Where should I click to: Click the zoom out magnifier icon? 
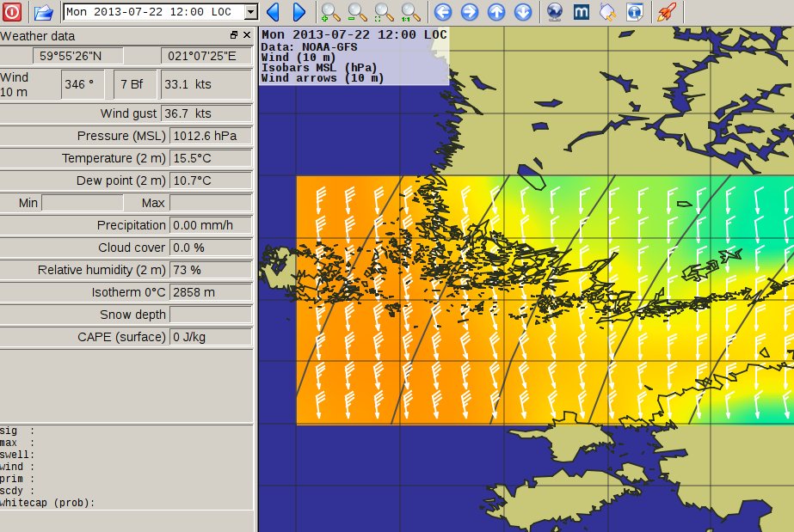tap(357, 12)
